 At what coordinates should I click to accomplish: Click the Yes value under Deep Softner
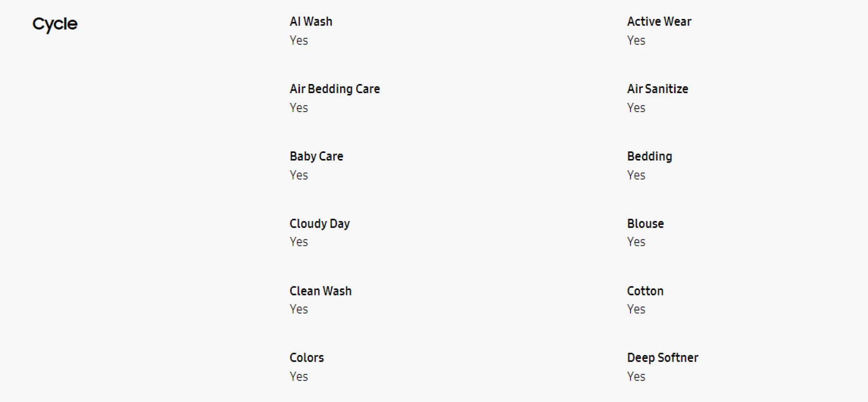tap(636, 377)
